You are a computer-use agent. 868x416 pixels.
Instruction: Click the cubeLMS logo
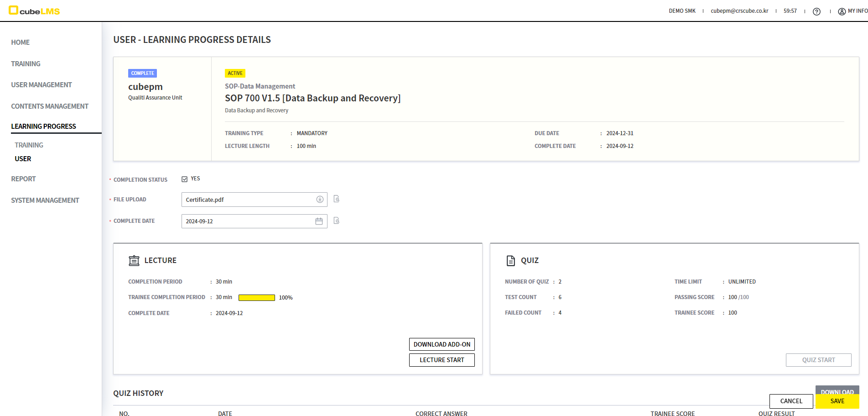click(x=35, y=11)
